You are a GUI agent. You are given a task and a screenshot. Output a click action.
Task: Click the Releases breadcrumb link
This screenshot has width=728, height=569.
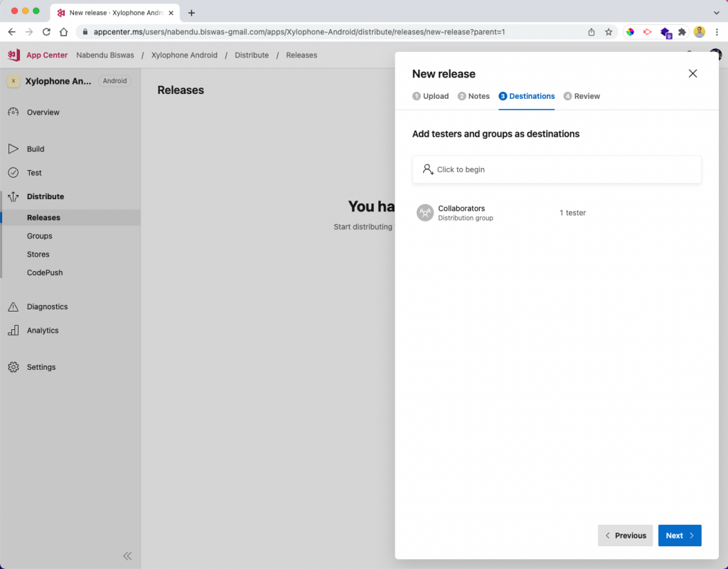pos(301,55)
